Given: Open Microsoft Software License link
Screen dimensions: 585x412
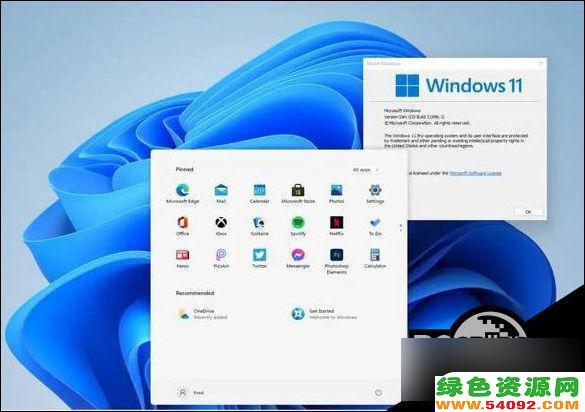Looking at the screenshot, I should click(x=475, y=173).
